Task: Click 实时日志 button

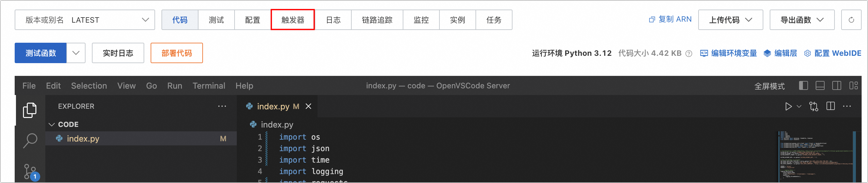Action: [x=118, y=53]
